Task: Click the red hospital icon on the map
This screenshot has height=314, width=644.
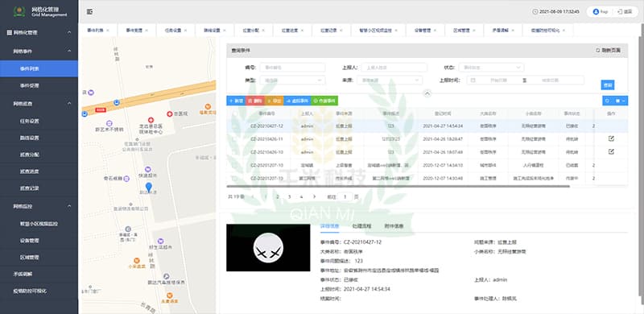Action: tap(169, 114)
